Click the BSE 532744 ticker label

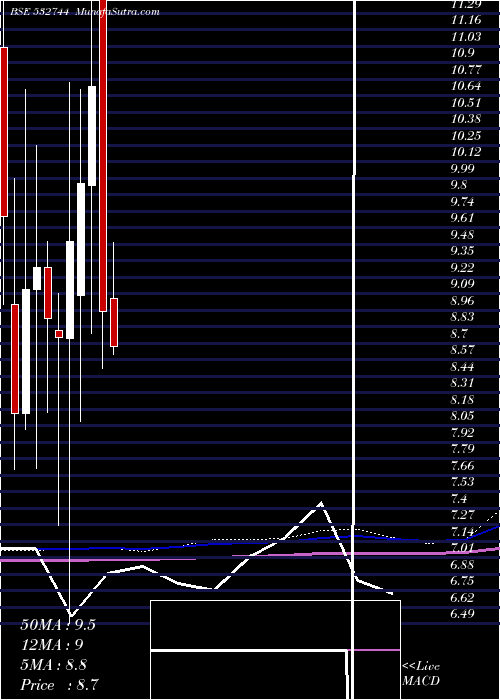tap(40, 12)
